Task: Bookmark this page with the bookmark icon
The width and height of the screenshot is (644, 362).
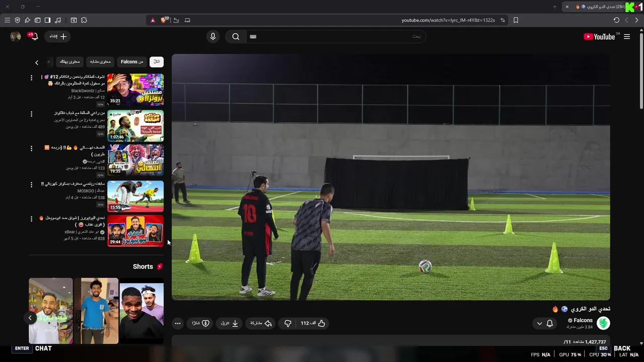Action: coord(516,20)
